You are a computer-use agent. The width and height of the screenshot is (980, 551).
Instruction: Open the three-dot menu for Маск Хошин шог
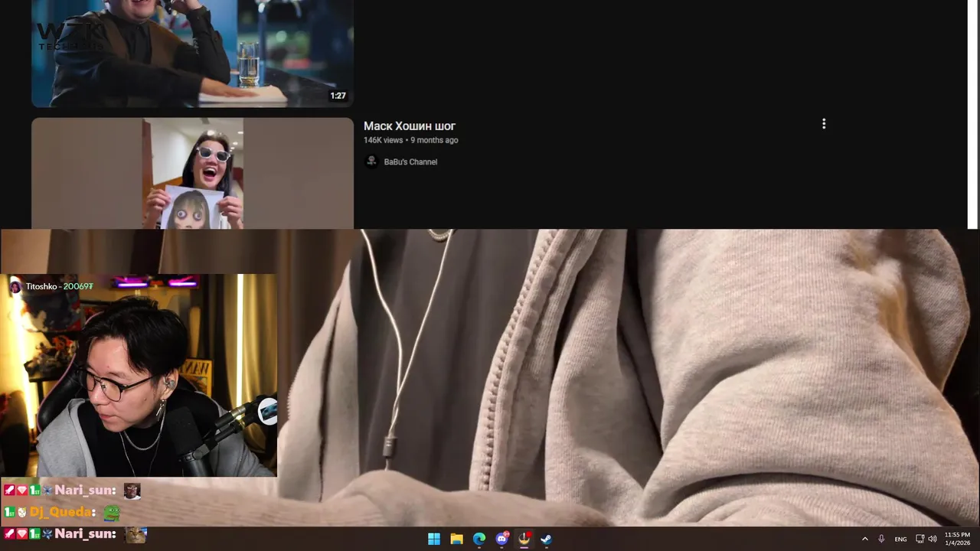824,124
